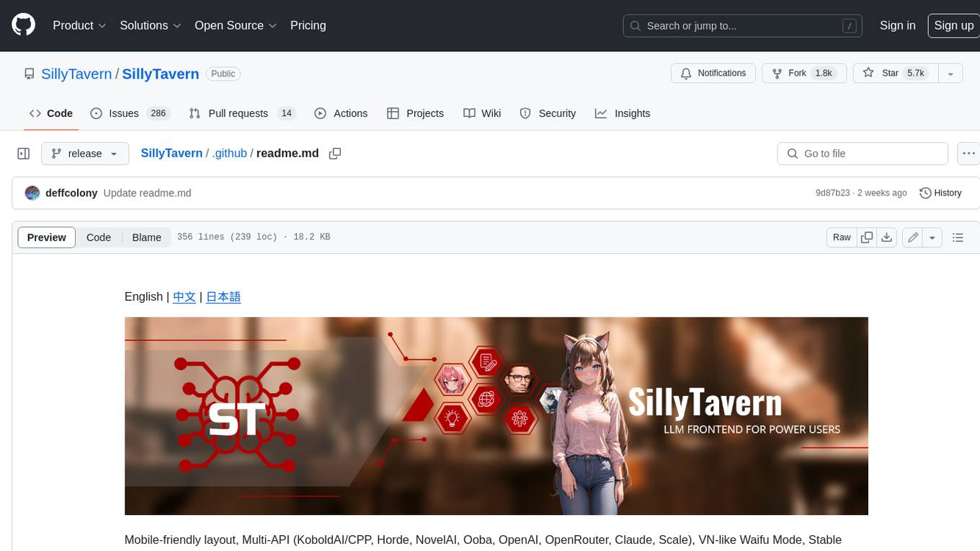Open the Chinese readme link 中文
The width and height of the screenshot is (980, 551).
[184, 296]
